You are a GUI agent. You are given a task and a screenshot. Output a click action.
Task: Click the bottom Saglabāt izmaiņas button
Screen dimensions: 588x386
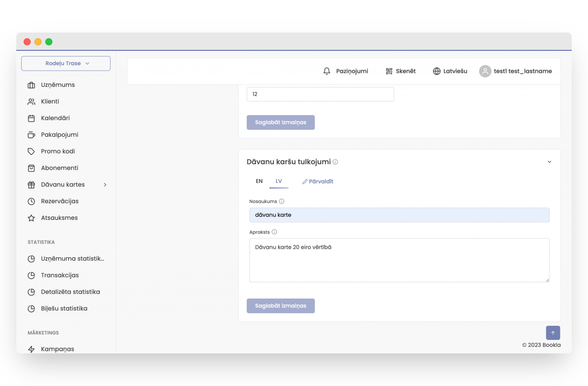280,306
